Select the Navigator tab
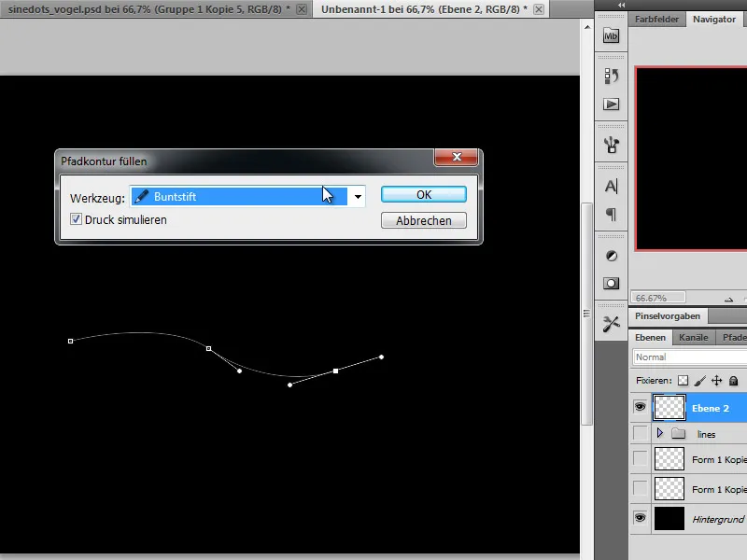The image size is (747, 560). point(714,20)
